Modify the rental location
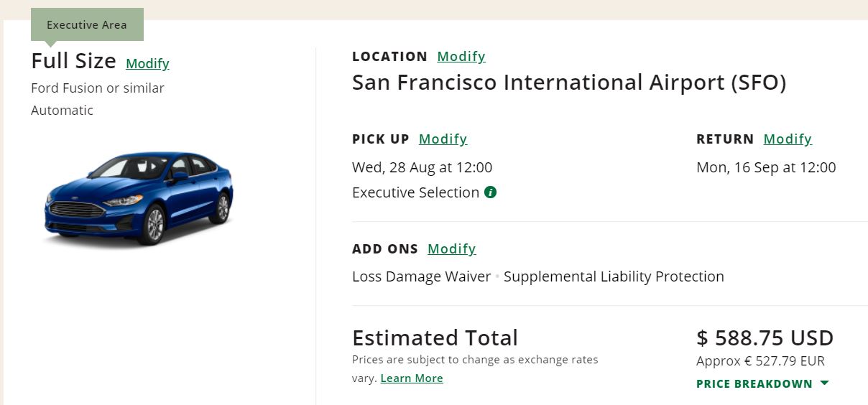The height and width of the screenshot is (405, 868). coord(461,57)
